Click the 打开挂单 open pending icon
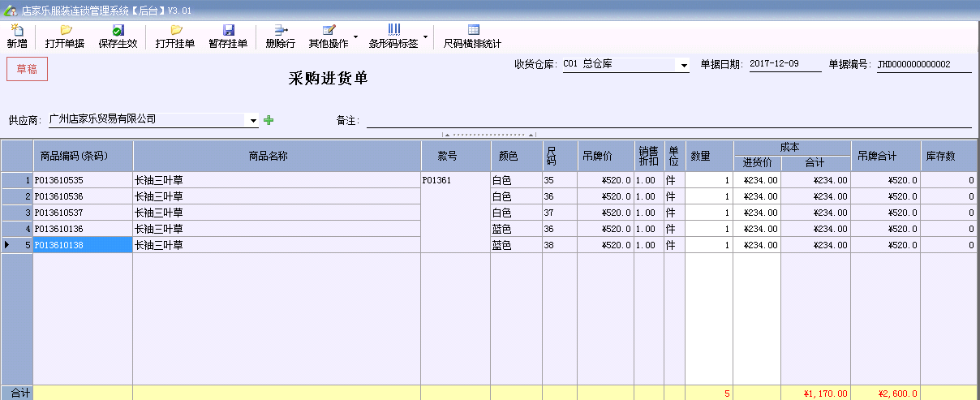The image size is (980, 400). (175, 30)
